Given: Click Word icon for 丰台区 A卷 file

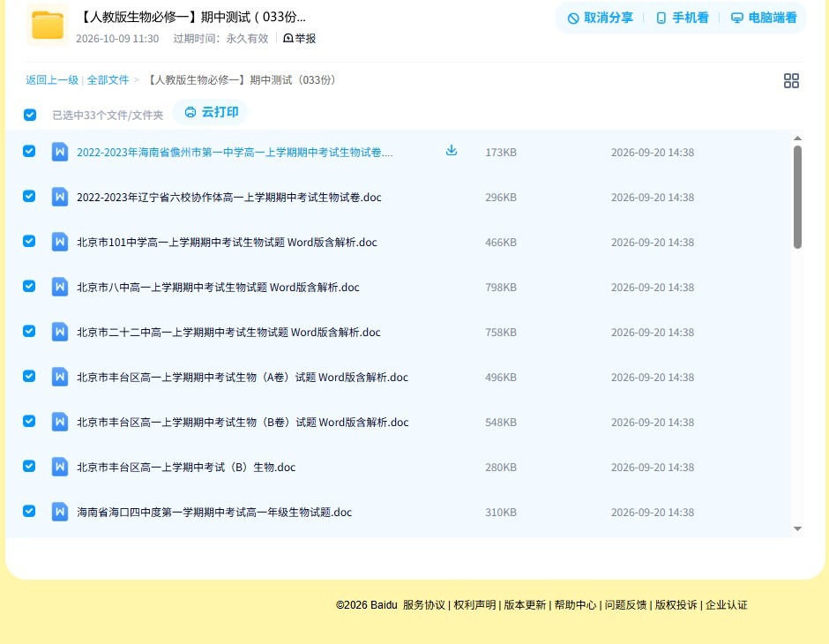Looking at the screenshot, I should click(60, 377).
